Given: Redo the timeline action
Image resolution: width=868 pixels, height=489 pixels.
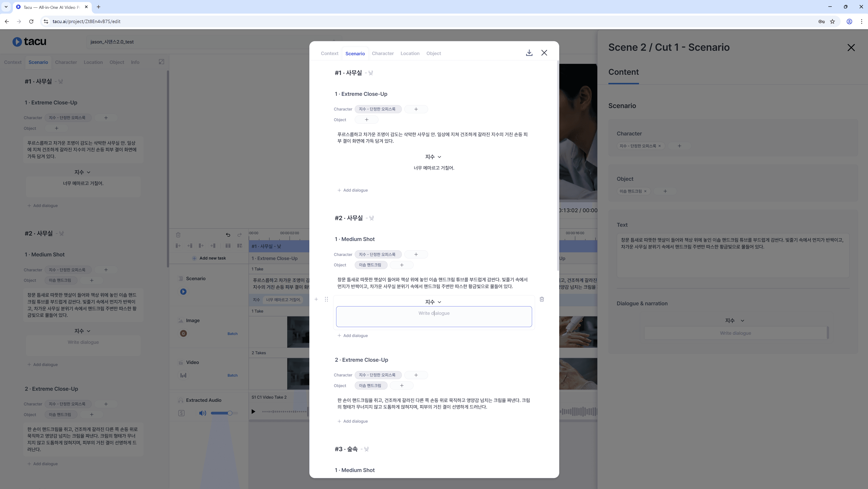Looking at the screenshot, I should 240,235.
